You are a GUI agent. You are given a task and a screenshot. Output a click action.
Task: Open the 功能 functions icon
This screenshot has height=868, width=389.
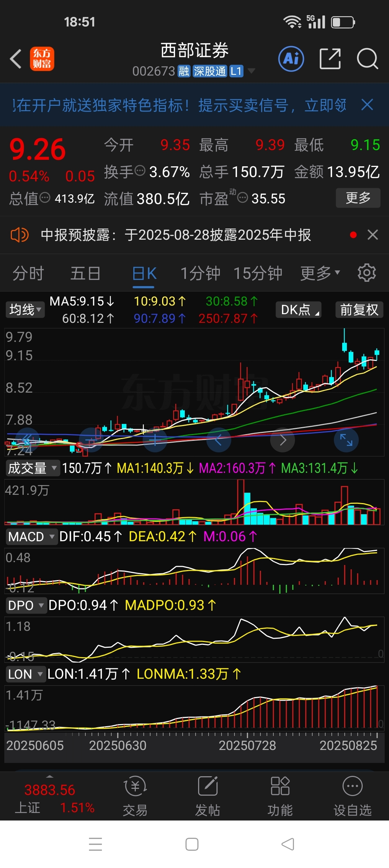[x=280, y=796]
